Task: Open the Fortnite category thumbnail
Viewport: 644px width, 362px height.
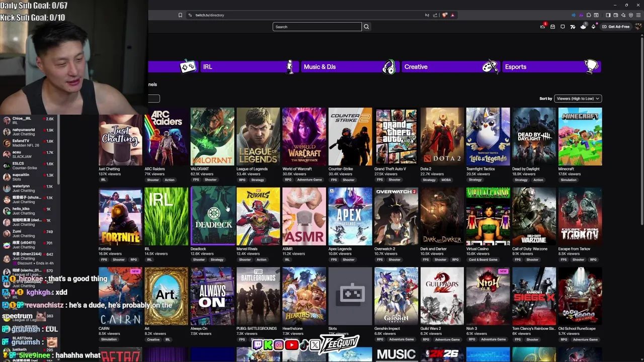Action: click(x=121, y=217)
